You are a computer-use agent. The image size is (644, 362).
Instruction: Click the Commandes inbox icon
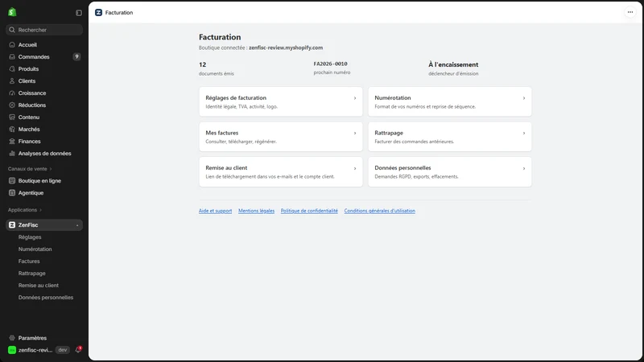click(12, 56)
